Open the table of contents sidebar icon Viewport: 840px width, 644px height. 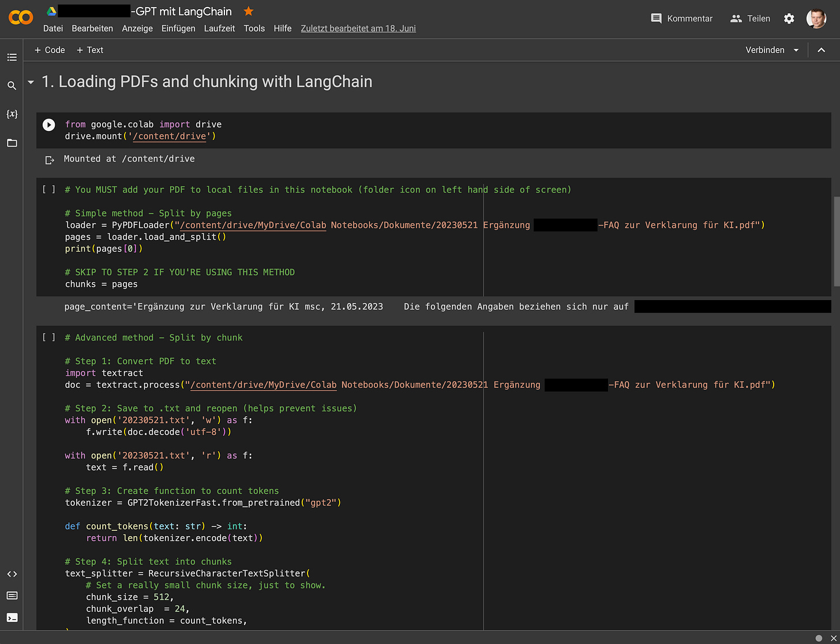[12, 57]
